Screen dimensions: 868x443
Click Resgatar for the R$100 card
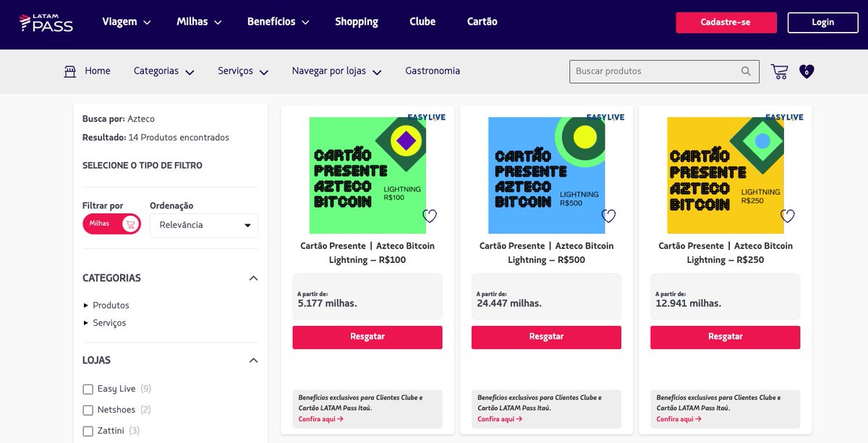(x=367, y=337)
